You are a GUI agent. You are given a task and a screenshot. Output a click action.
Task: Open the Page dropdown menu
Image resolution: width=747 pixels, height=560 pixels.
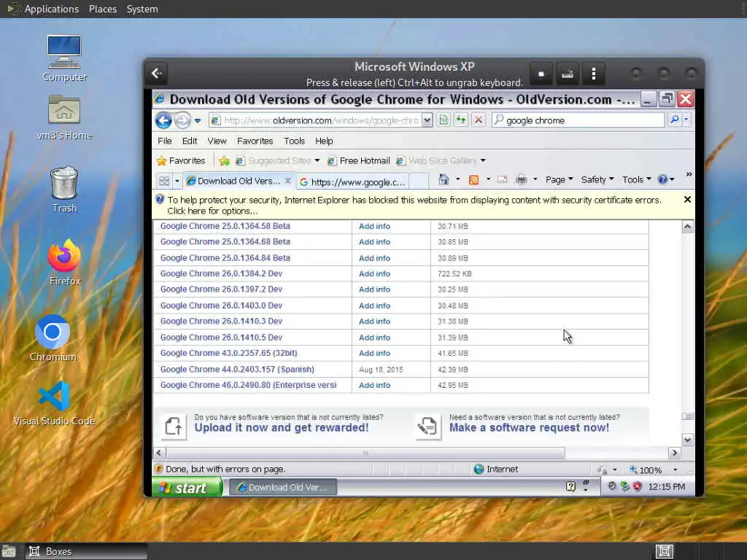tap(559, 179)
